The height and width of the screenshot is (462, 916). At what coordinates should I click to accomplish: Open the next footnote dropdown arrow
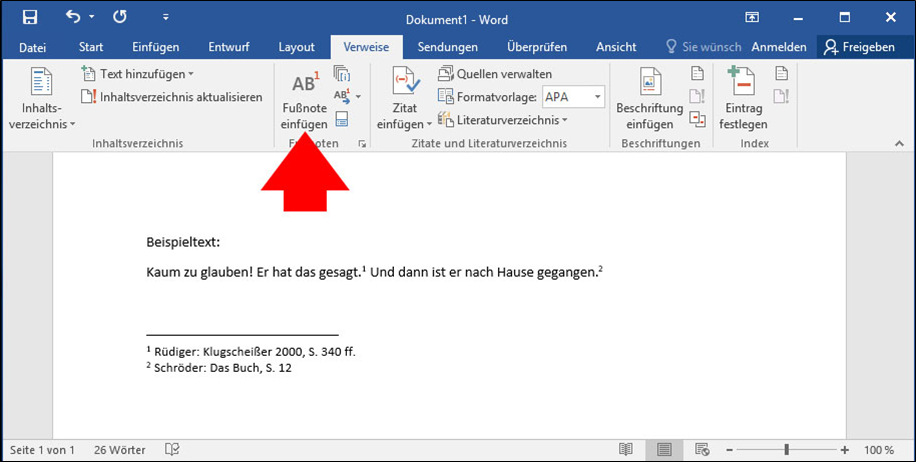pos(358,96)
